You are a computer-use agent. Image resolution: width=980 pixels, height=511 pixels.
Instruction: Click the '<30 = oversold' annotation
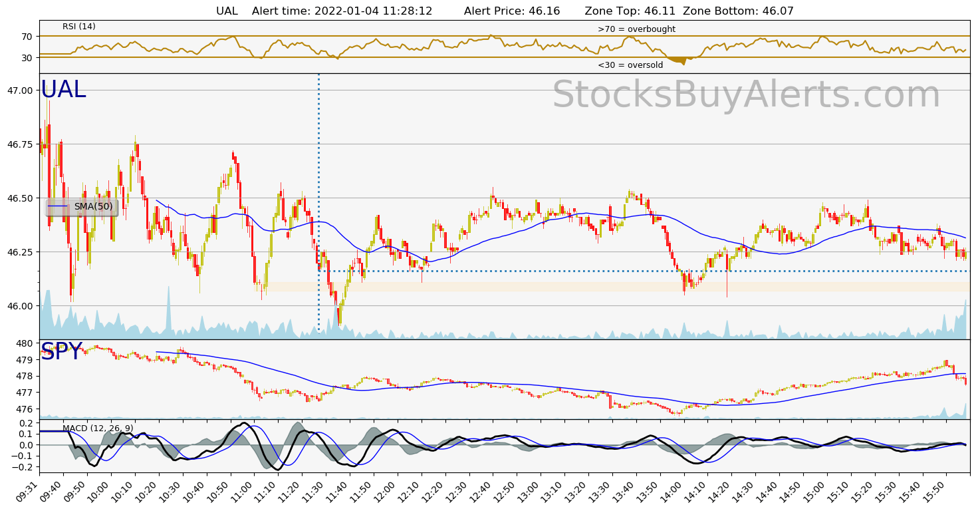click(x=630, y=65)
